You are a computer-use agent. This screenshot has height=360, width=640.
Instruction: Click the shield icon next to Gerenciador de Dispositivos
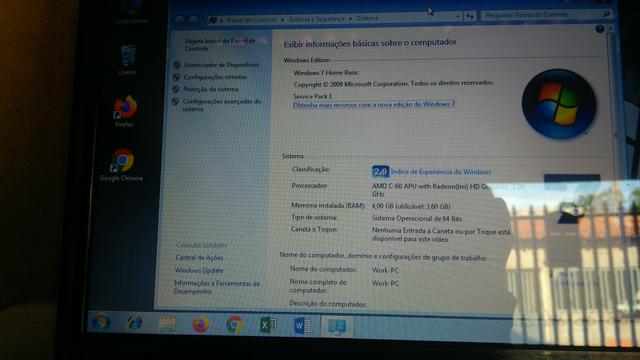click(177, 65)
